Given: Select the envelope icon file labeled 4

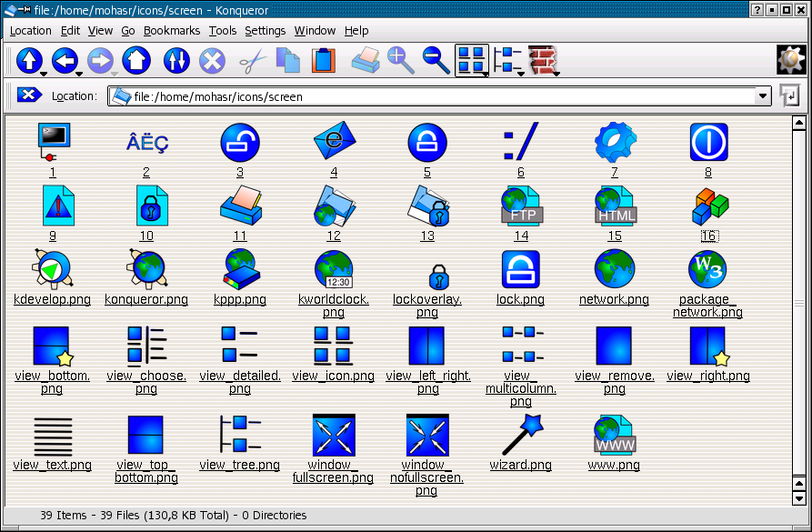Looking at the screenshot, I should click(334, 141).
